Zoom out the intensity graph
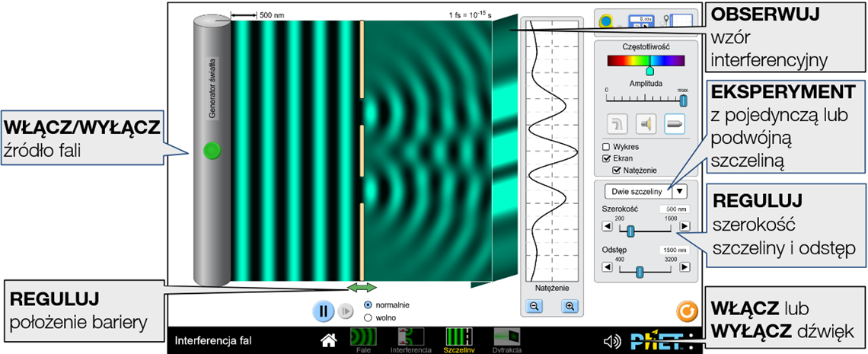This screenshot has height=354, width=868. pyautogui.click(x=535, y=306)
